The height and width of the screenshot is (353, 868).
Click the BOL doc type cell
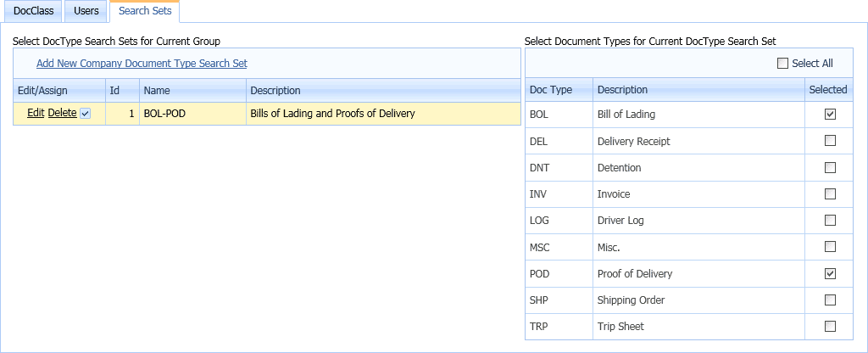point(559,115)
